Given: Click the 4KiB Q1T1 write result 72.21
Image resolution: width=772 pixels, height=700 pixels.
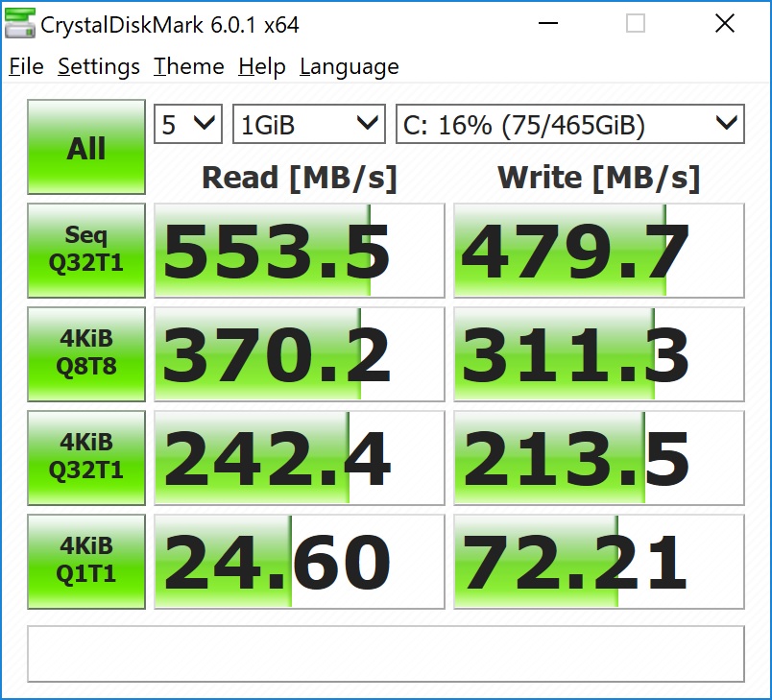Looking at the screenshot, I should click(599, 562).
